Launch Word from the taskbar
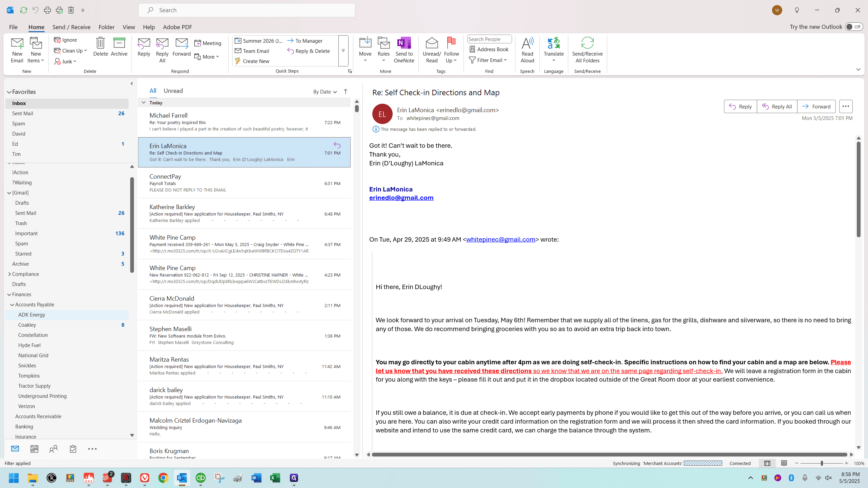The width and height of the screenshot is (868, 488). [256, 478]
